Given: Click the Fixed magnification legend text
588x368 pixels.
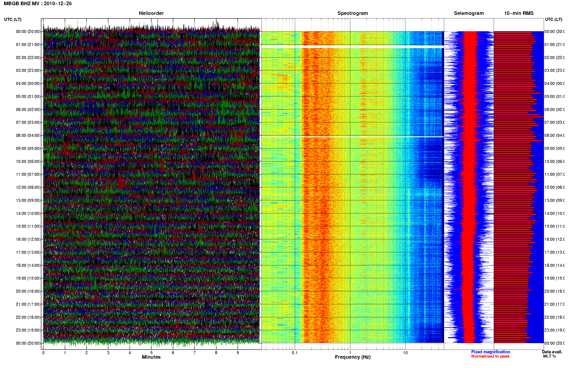Looking at the screenshot, I should click(491, 352).
